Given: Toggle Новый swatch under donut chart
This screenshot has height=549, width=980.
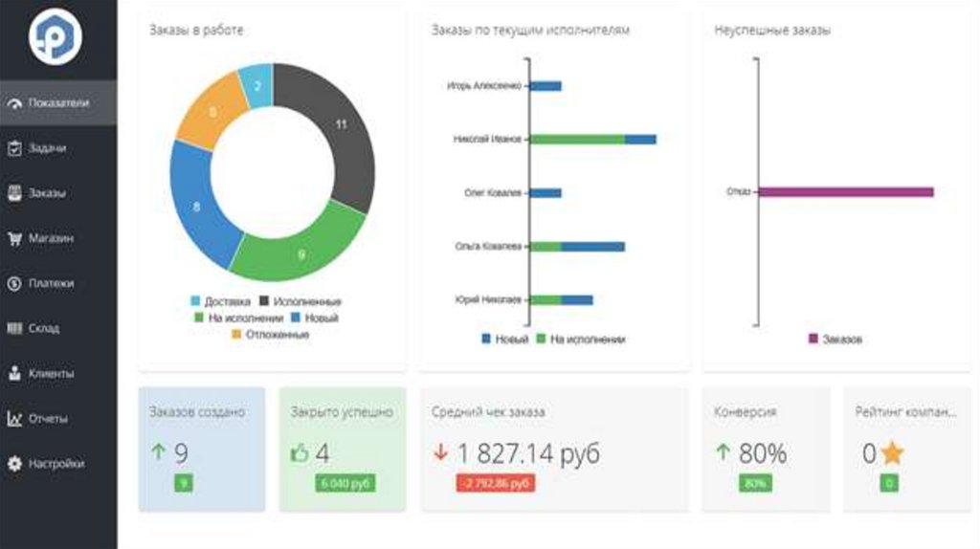Looking at the screenshot, I should click(296, 318).
